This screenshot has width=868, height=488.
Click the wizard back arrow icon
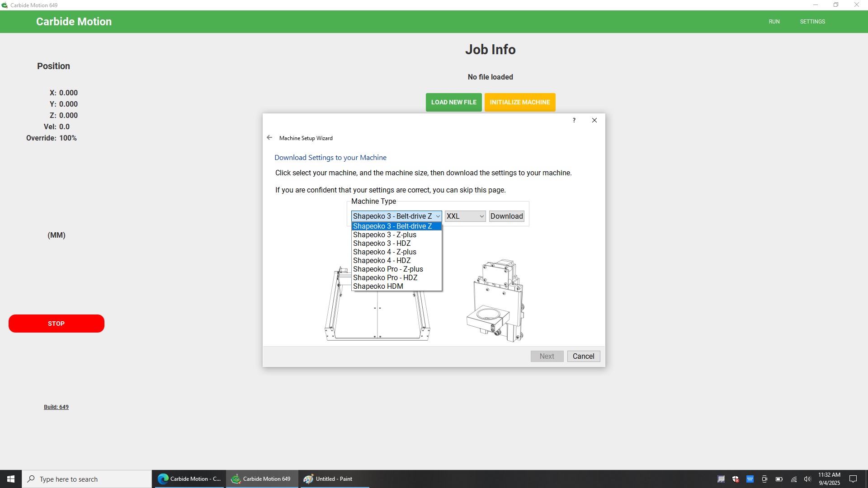tap(269, 138)
